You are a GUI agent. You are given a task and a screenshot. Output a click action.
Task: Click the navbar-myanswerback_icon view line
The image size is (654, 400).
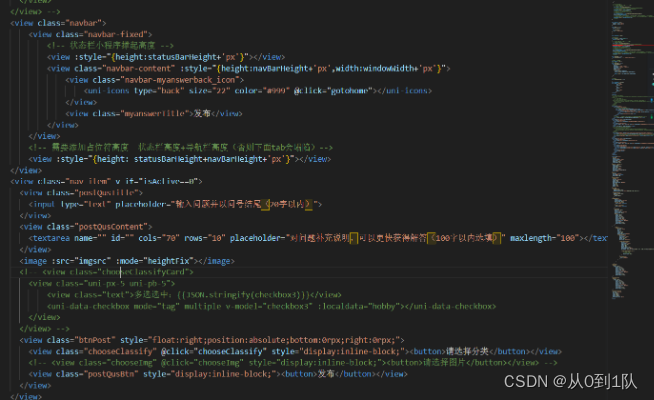point(154,79)
